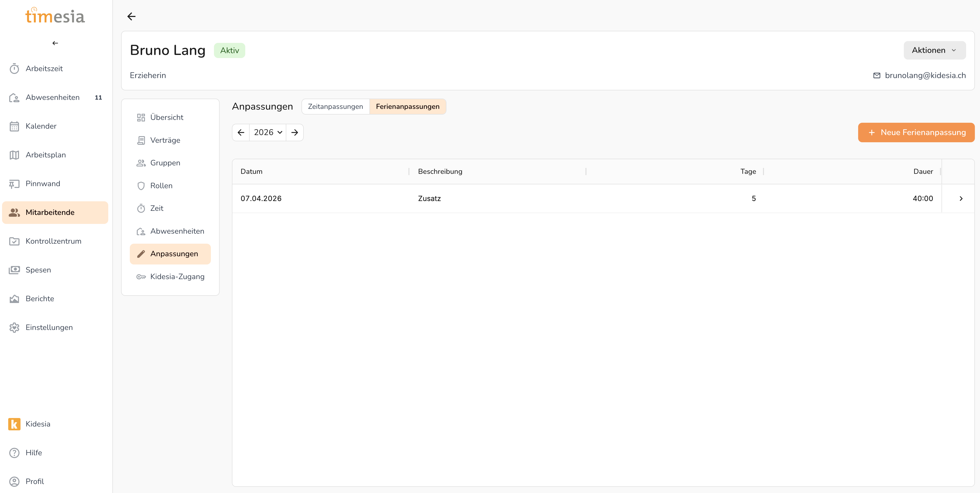Go to next year arrow
Viewport: 980px width, 493px height.
point(295,132)
